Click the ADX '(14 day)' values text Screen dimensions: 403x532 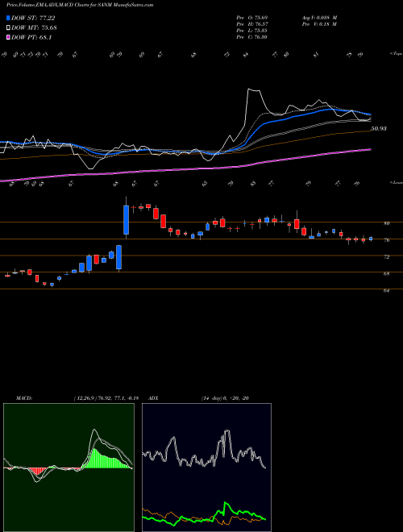click(x=225, y=398)
